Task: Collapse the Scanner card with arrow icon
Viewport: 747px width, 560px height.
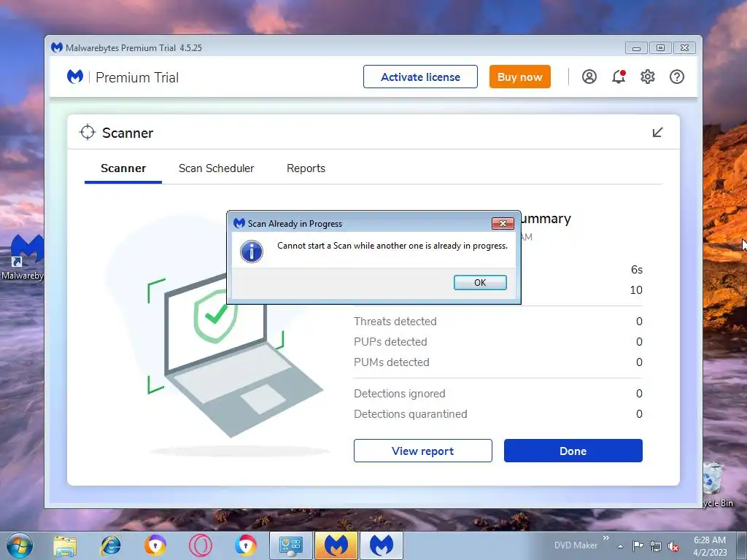Action: pos(657,133)
